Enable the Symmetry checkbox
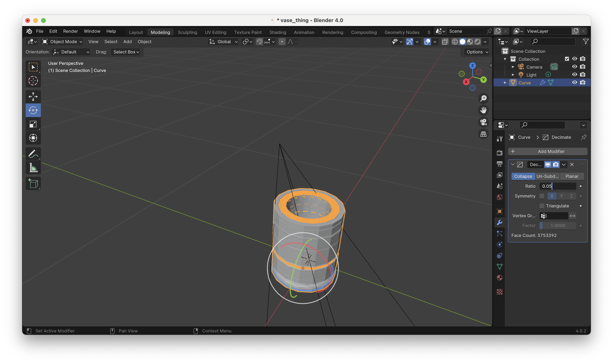The width and height of the screenshot is (613, 364). (x=542, y=196)
